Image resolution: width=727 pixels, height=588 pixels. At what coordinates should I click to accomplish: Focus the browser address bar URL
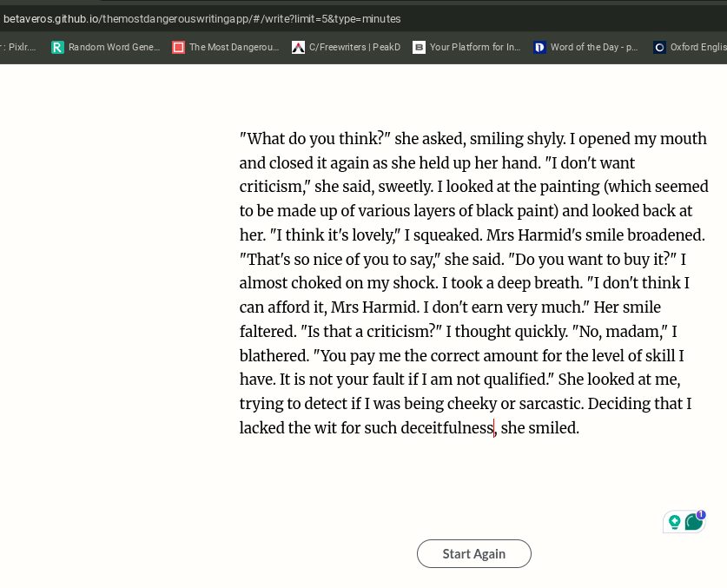tap(202, 19)
